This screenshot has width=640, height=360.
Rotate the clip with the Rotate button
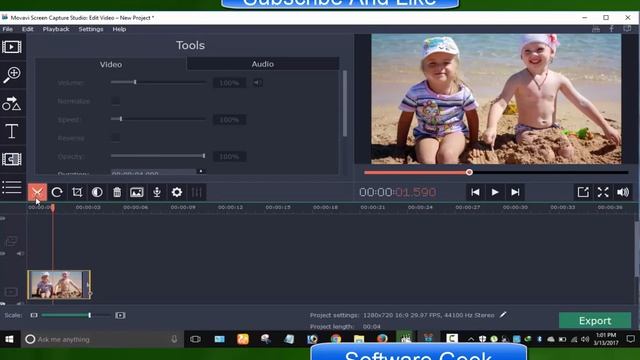pos(57,192)
